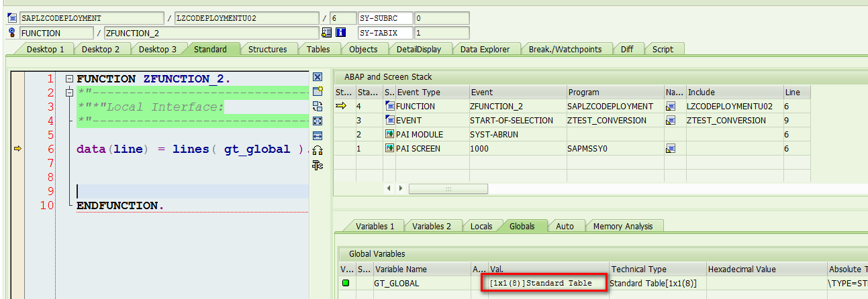Click the navigate icon in the SAPMSSY0 stack row

click(x=670, y=148)
